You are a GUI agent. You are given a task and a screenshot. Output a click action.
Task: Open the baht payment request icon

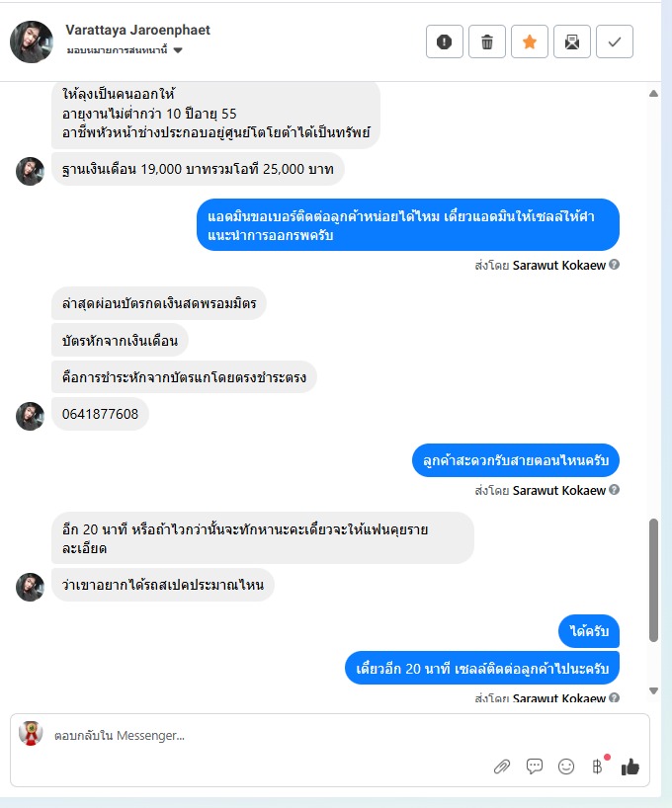pyautogui.click(x=597, y=767)
